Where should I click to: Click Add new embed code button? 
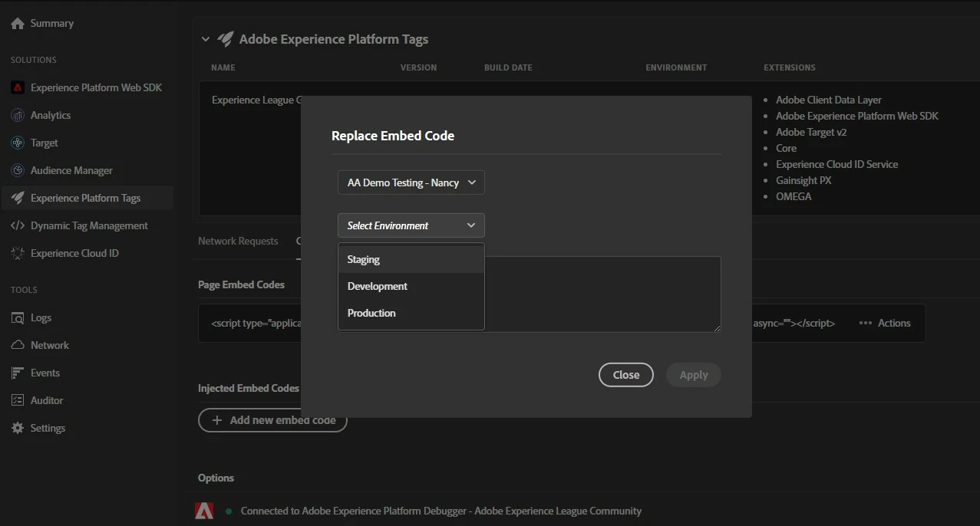(272, 420)
